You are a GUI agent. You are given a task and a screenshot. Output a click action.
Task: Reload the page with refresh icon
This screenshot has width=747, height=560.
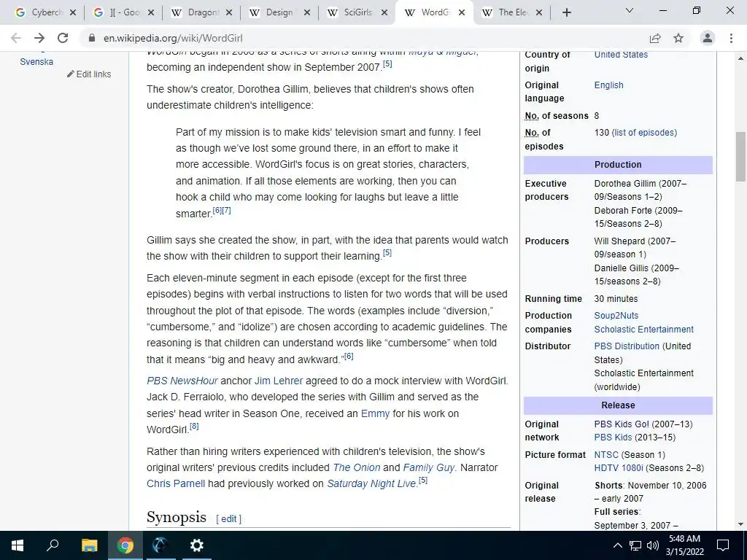pyautogui.click(x=63, y=38)
